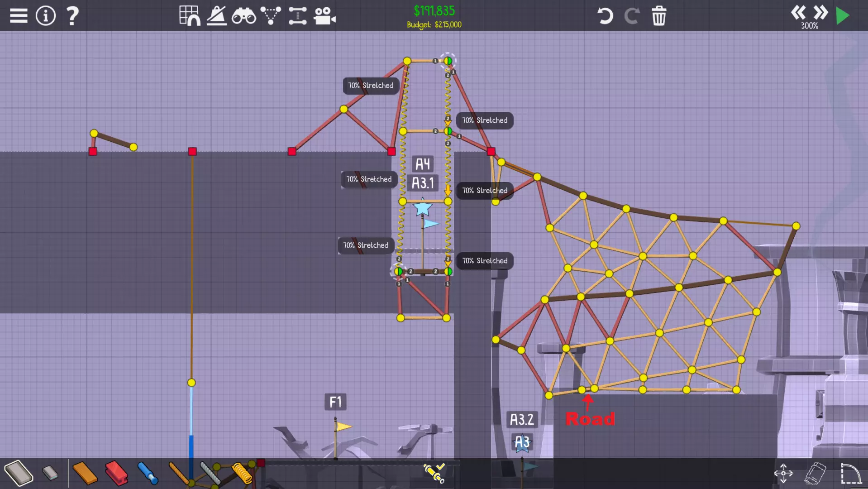The width and height of the screenshot is (868, 489).
Task: Select the yellow spring material
Action: click(x=242, y=473)
